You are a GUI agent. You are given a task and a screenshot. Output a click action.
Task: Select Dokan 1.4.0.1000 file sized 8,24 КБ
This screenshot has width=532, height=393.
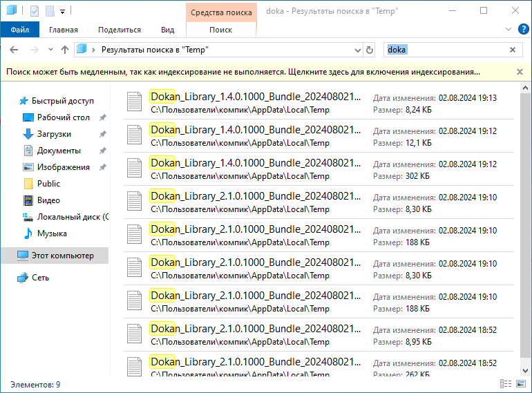coord(319,103)
